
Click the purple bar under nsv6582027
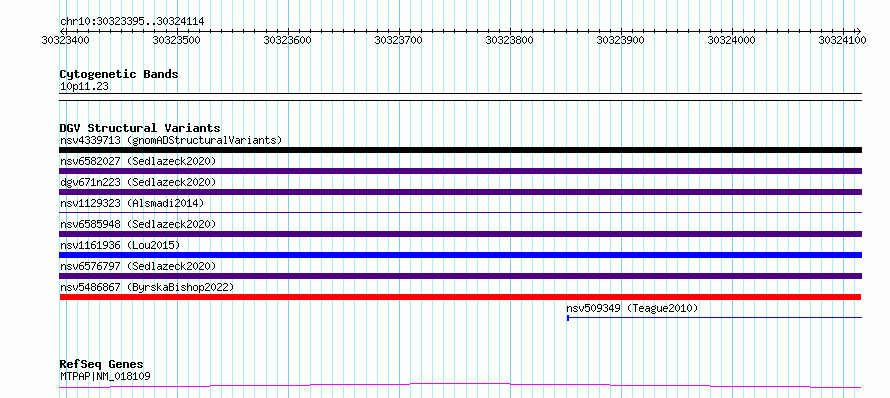(x=460, y=171)
